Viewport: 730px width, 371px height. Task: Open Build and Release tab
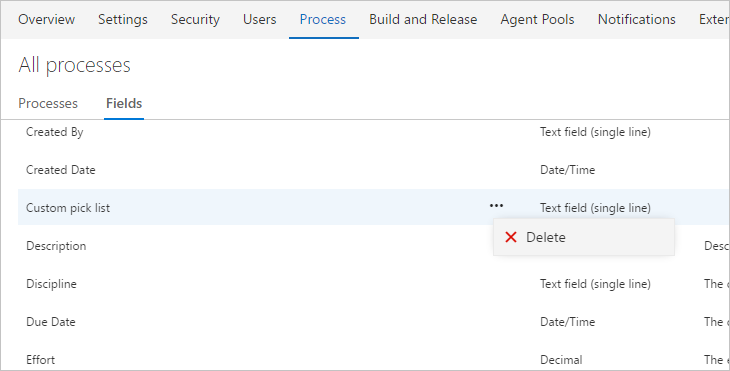(423, 20)
